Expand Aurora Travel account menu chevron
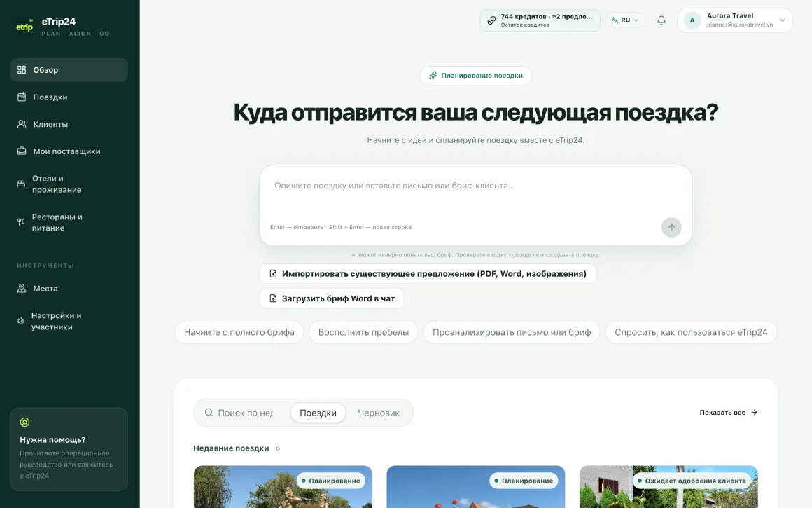The width and height of the screenshot is (812, 508). [783, 20]
